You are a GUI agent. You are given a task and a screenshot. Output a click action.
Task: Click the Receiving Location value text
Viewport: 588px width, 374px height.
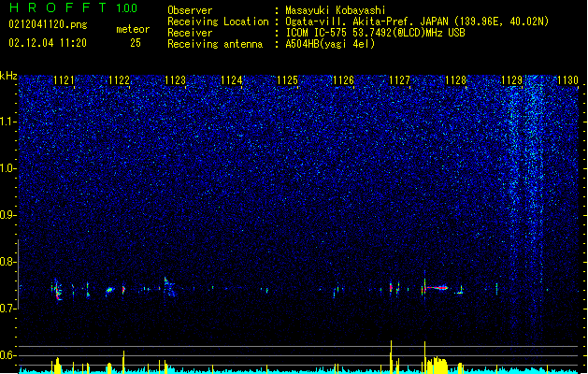pos(417,22)
